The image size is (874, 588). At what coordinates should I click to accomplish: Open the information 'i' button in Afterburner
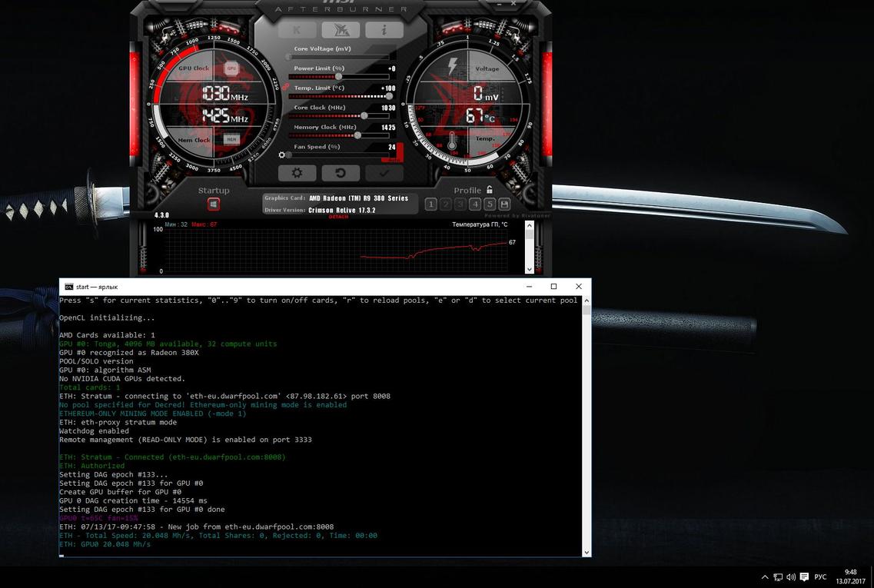[384, 30]
